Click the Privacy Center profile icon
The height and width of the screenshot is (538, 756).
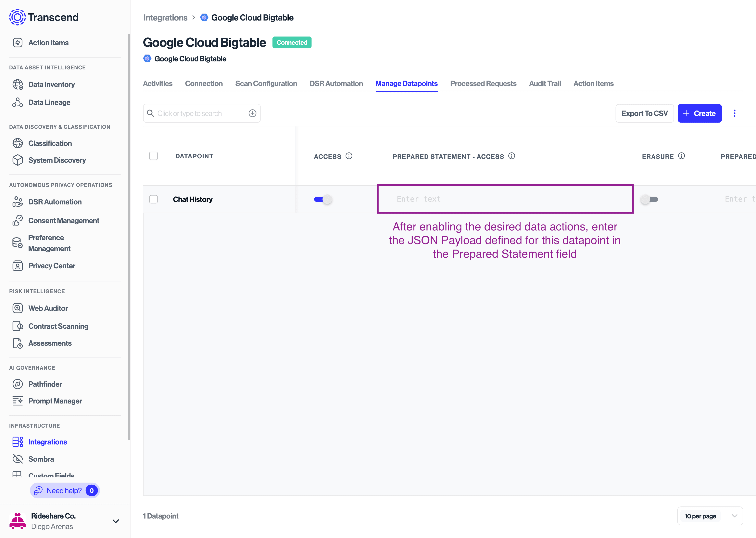point(18,266)
